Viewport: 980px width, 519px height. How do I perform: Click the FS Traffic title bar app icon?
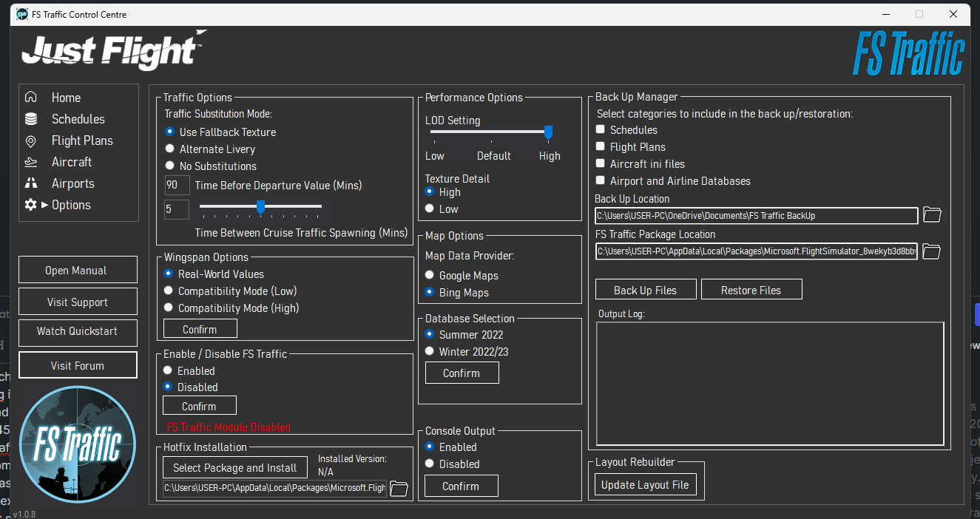(21, 14)
